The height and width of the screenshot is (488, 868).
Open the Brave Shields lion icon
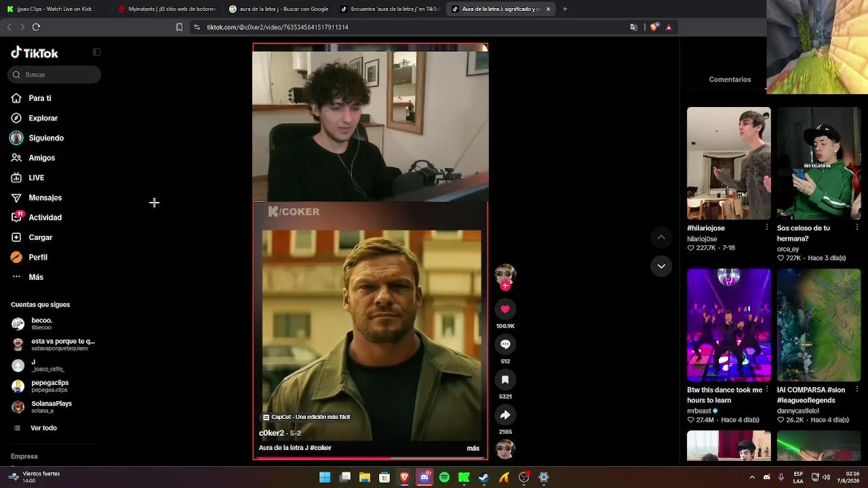click(x=654, y=27)
